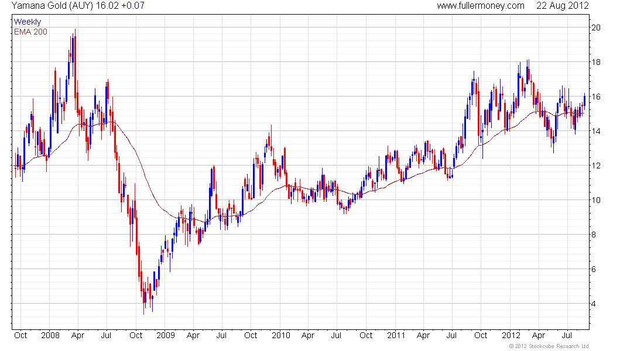Click the y-axis label '20'
Viewport: 644px width, 351px height.
pos(595,27)
